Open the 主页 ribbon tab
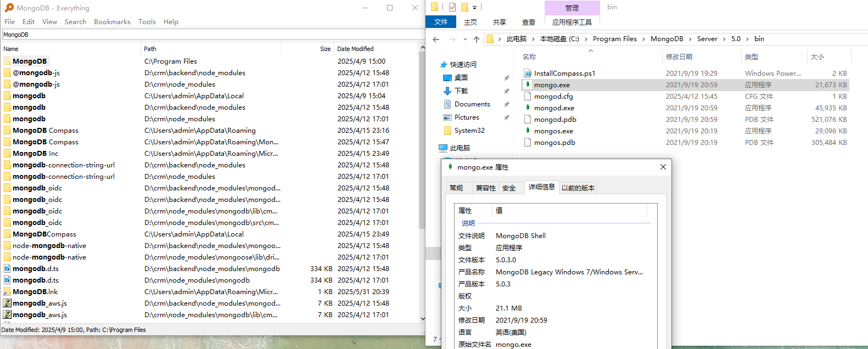 coord(471,22)
